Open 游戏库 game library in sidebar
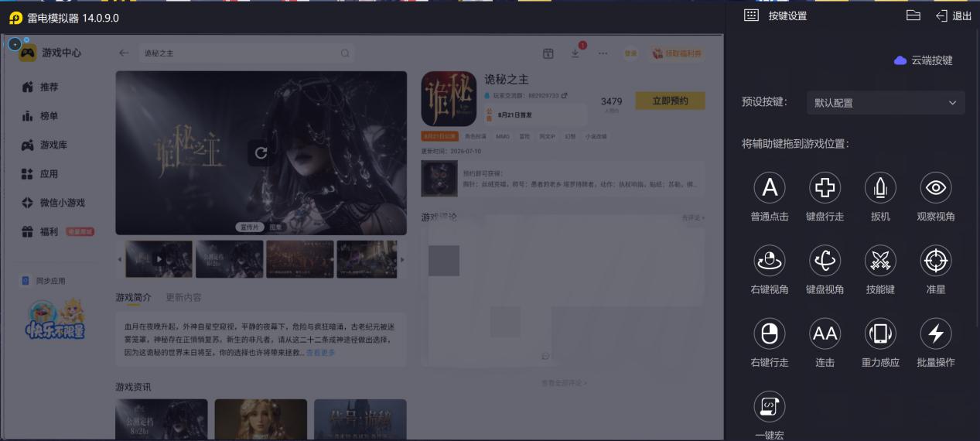The height and width of the screenshot is (441, 980). point(44,145)
